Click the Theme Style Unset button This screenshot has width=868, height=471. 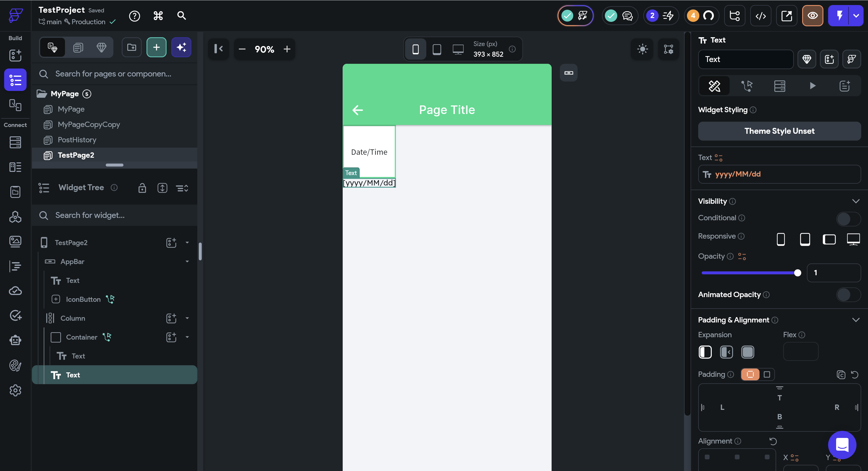pyautogui.click(x=779, y=131)
